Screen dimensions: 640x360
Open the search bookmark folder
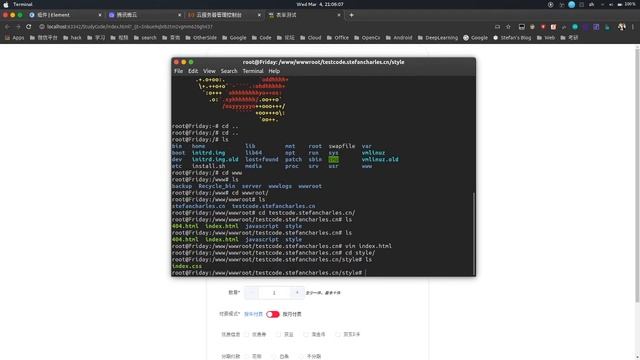click(145, 38)
